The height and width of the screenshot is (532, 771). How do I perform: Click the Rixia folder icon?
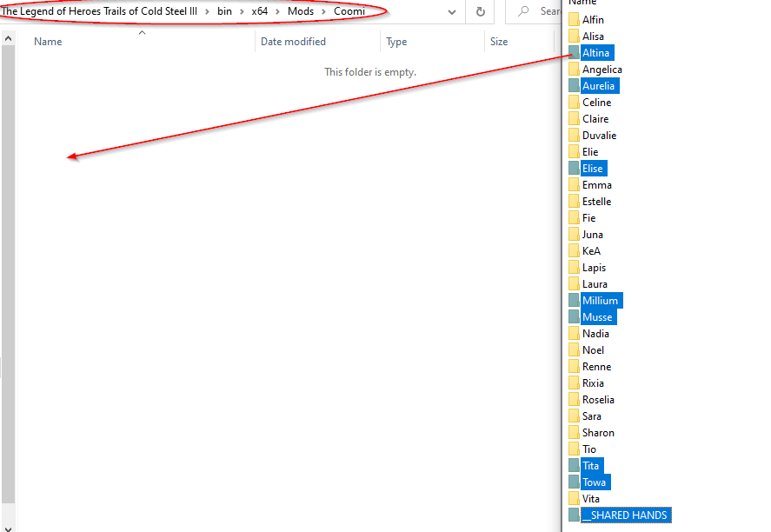(574, 383)
